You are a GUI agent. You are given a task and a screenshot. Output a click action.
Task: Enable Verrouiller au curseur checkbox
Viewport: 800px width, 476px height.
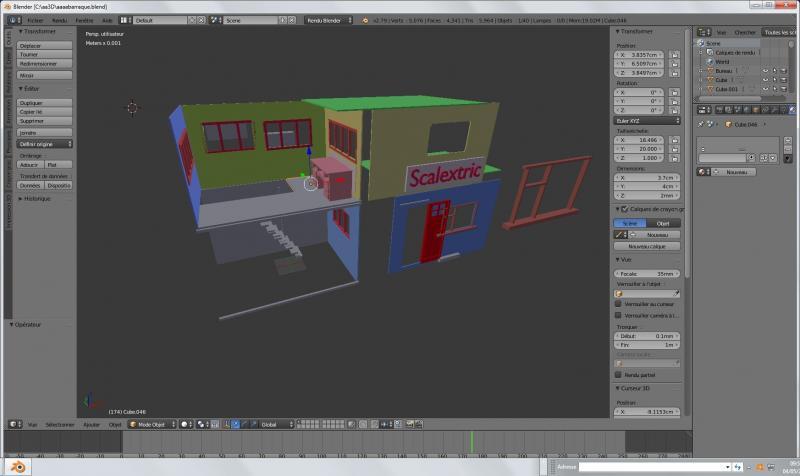617,303
